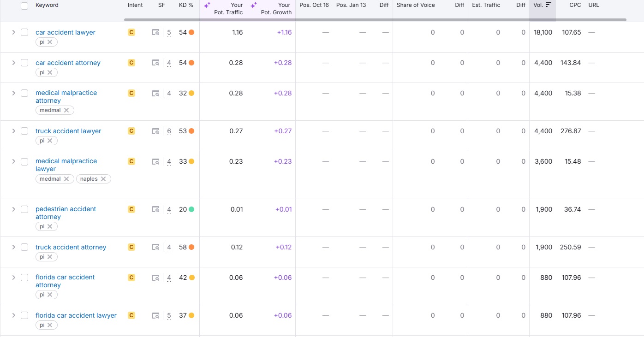Check the medical malpractice attorney row checkbox
The width and height of the screenshot is (644, 337).
pyautogui.click(x=24, y=93)
